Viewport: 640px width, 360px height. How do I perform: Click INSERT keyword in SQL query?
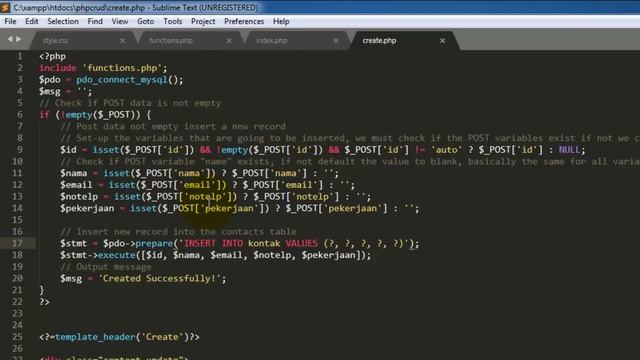tap(200, 244)
